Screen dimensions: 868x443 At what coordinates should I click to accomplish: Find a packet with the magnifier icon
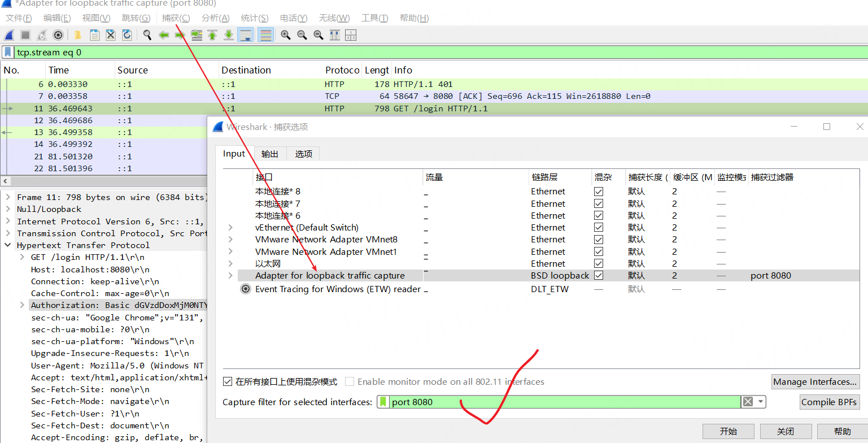click(147, 35)
